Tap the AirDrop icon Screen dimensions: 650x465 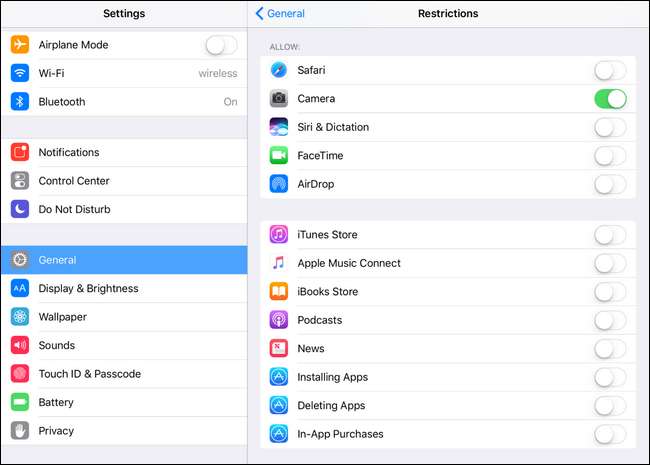click(279, 184)
